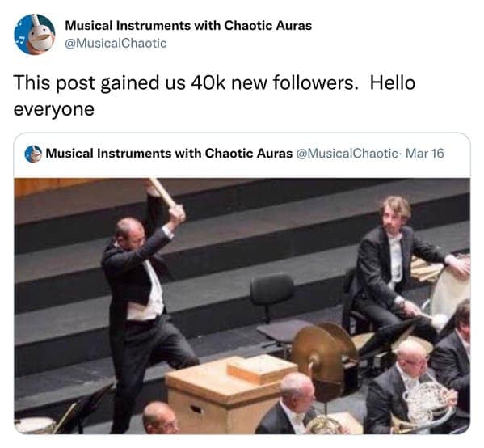
Task: Open the large MusicalChaotic profile avatar
Action: pyautogui.click(x=35, y=34)
